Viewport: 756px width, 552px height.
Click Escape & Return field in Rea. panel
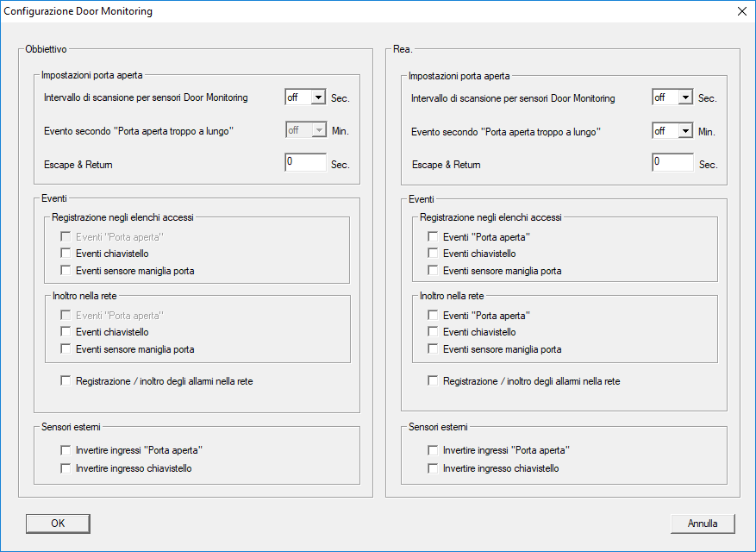[672, 163]
